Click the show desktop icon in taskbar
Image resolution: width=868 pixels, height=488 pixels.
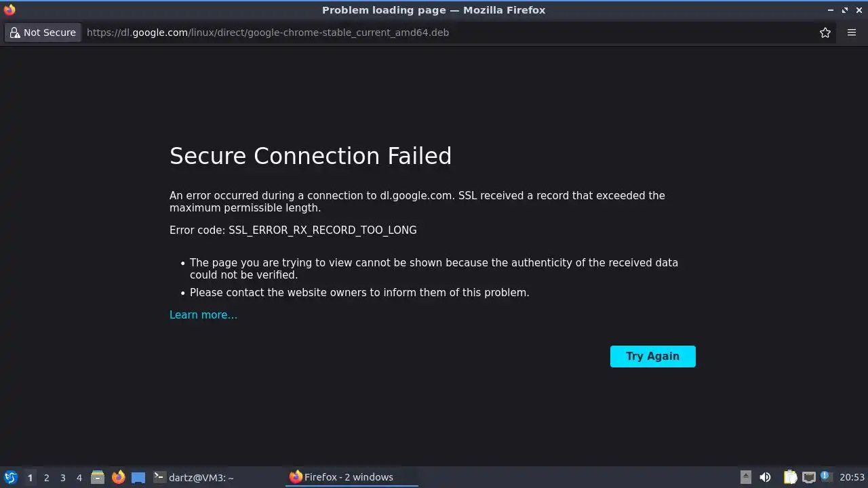click(138, 477)
